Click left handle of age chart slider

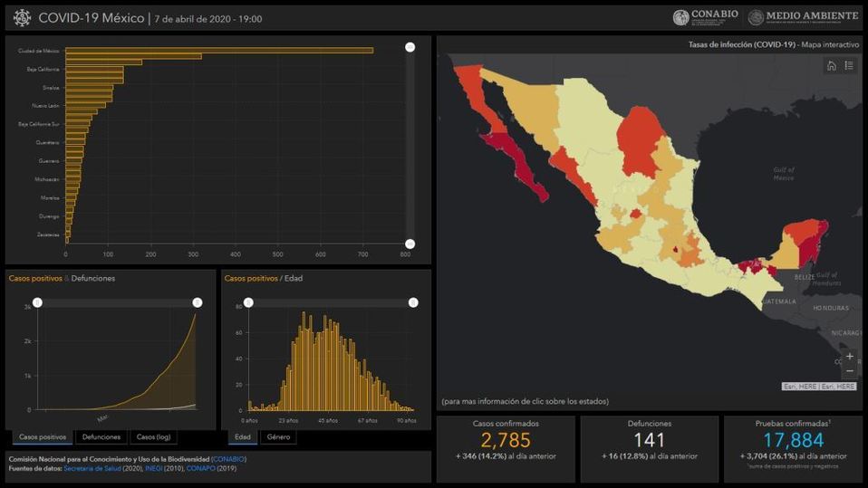248,302
